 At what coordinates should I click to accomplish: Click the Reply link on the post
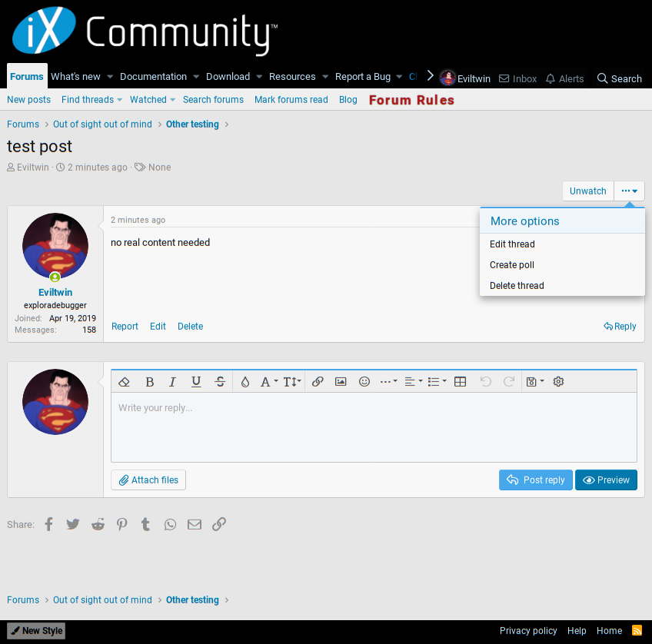[620, 326]
